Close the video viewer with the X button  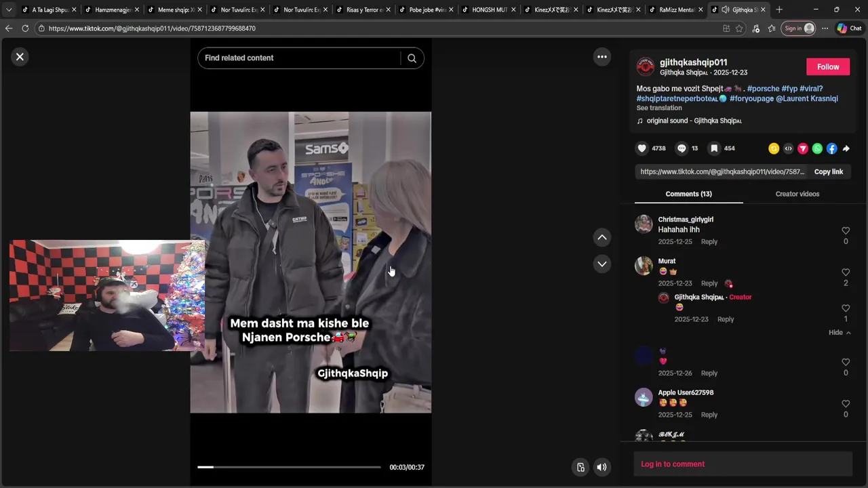[x=20, y=57]
